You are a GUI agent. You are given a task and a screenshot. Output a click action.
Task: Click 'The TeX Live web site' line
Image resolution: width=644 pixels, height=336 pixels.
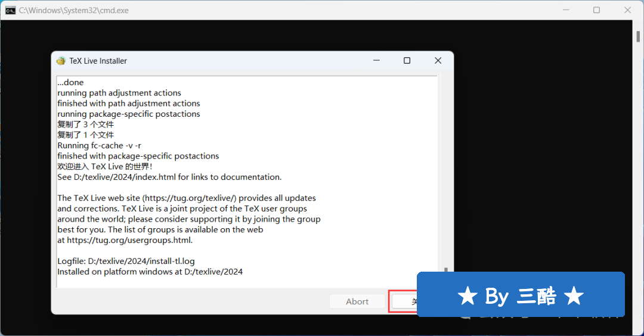pos(187,198)
